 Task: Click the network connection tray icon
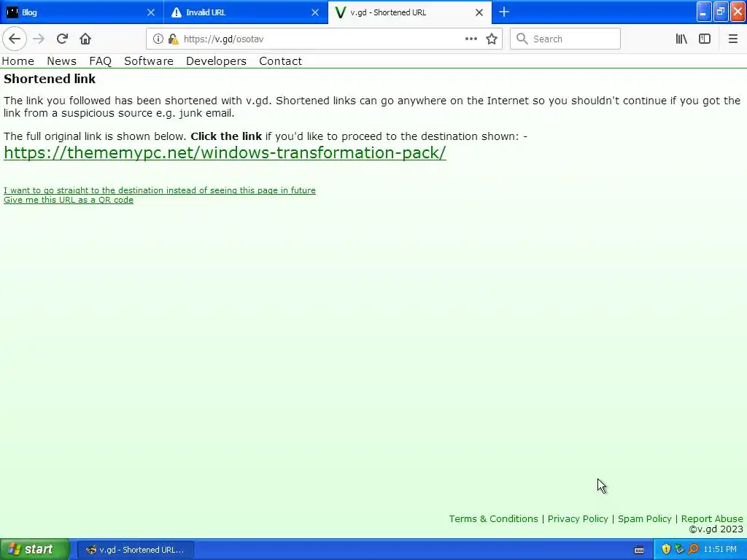[x=679, y=550]
